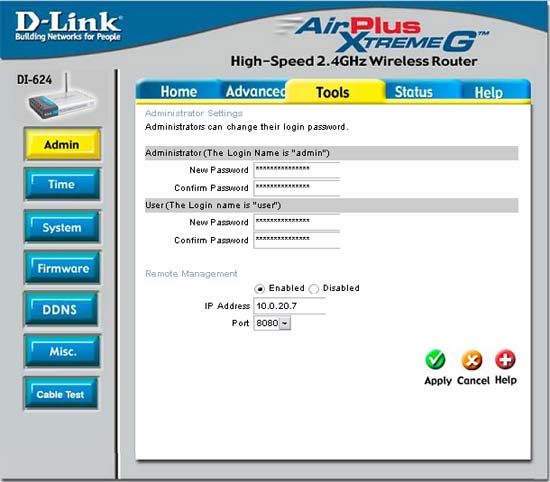Click the green Apply checkmark icon
Image resolution: width=550 pixels, height=482 pixels.
pyautogui.click(x=435, y=360)
